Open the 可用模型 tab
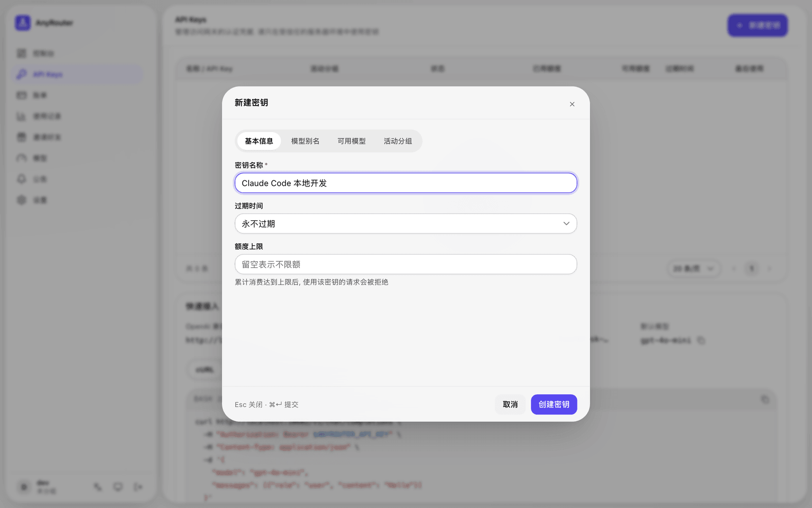The image size is (812, 508). tap(352, 141)
